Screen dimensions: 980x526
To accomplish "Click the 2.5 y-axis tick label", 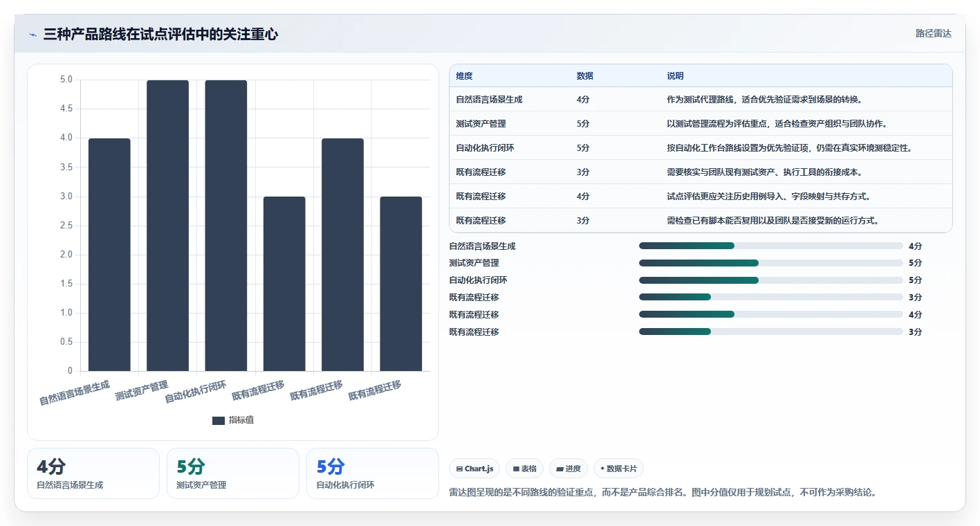I will click(66, 226).
